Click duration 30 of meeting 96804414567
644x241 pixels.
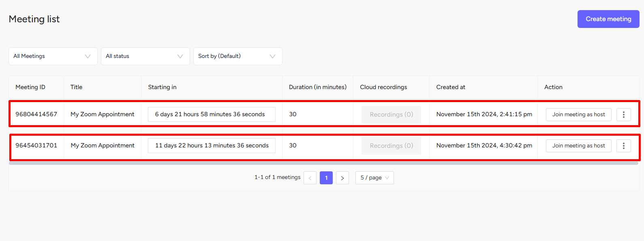(x=293, y=114)
